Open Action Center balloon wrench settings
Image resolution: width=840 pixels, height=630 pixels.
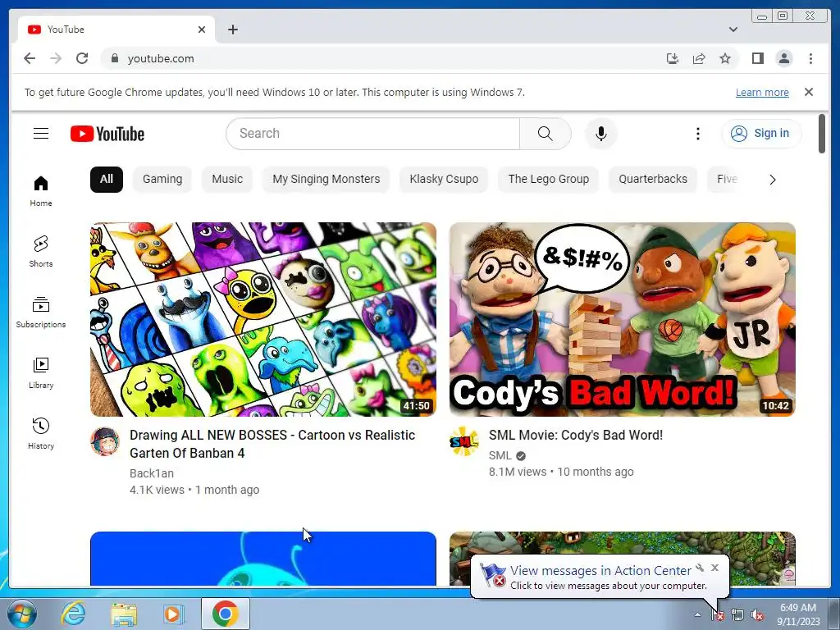click(700, 568)
